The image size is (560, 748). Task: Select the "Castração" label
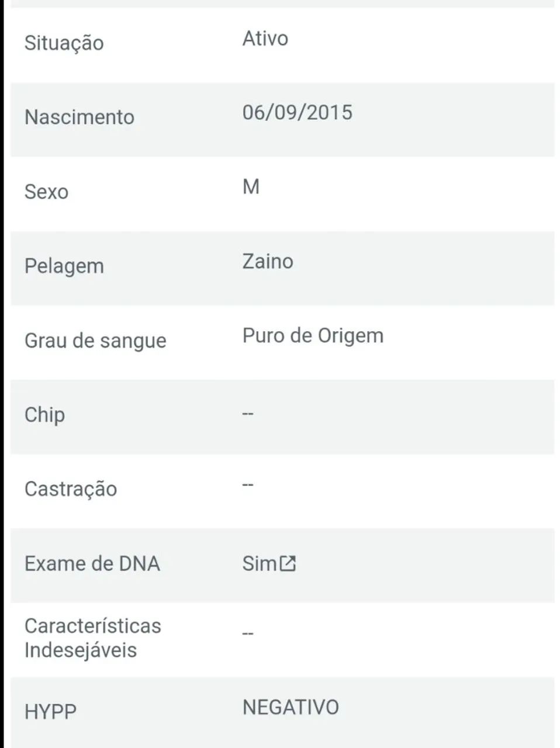(x=71, y=489)
